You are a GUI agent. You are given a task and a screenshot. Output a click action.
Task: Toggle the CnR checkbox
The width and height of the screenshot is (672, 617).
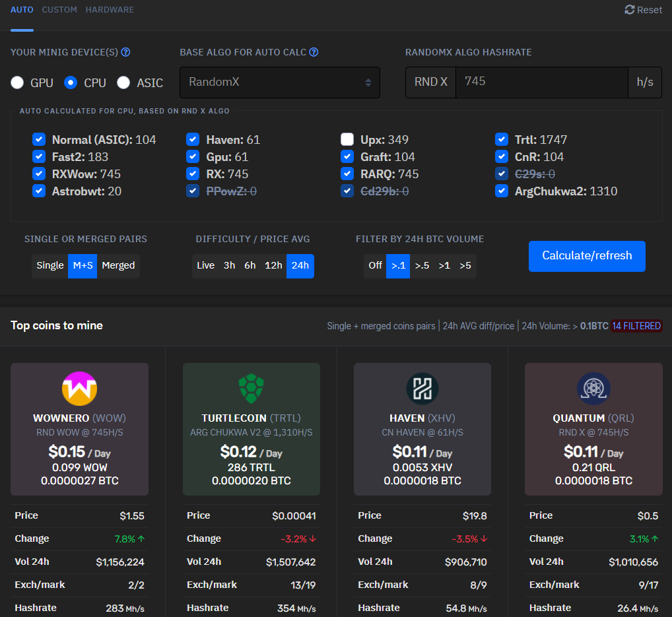pyautogui.click(x=502, y=156)
